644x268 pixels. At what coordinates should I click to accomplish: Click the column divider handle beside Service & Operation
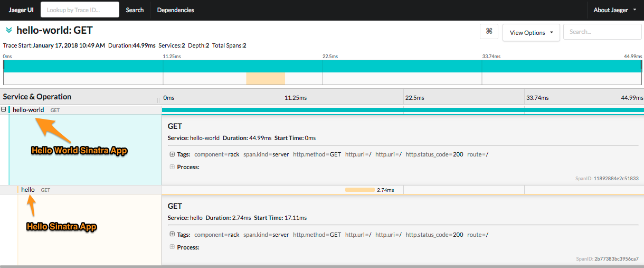pos(158,100)
